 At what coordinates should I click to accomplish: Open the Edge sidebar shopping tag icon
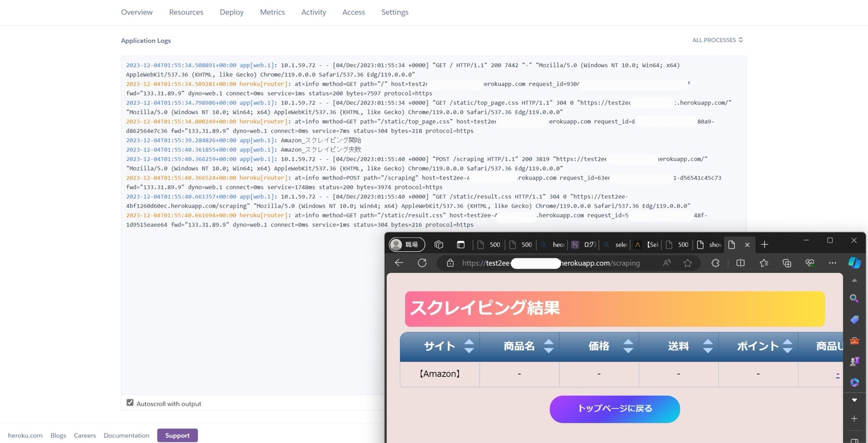(x=854, y=320)
